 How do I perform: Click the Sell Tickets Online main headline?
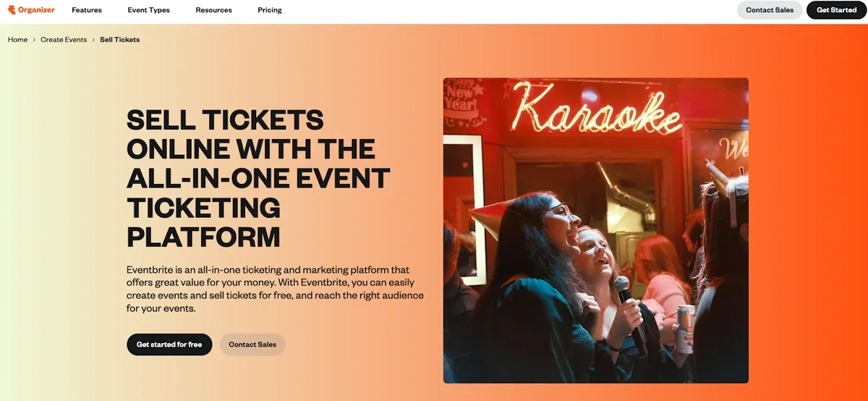click(x=258, y=178)
